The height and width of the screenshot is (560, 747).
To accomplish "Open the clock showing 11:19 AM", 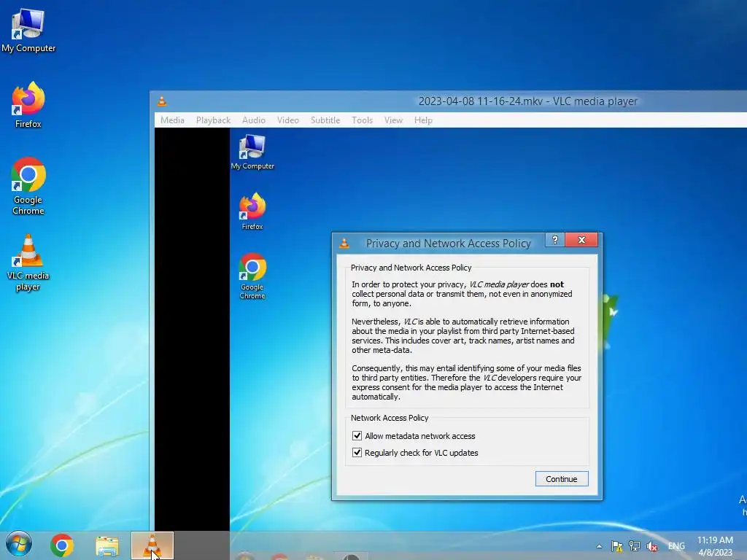I will click(x=715, y=546).
